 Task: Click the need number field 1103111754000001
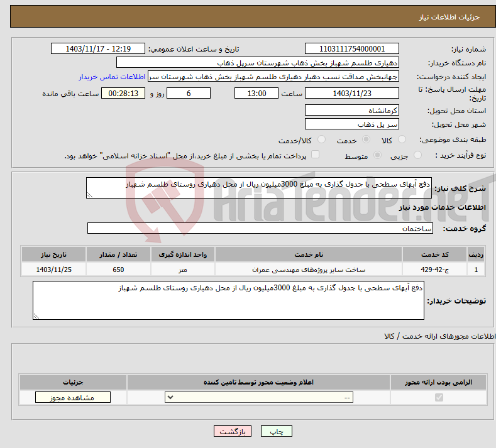(x=352, y=48)
